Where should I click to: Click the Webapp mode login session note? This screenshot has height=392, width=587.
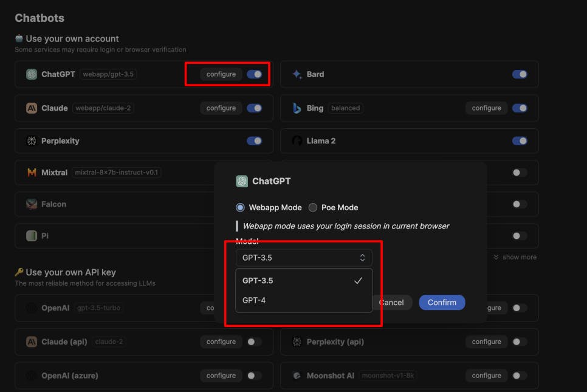[x=346, y=226]
